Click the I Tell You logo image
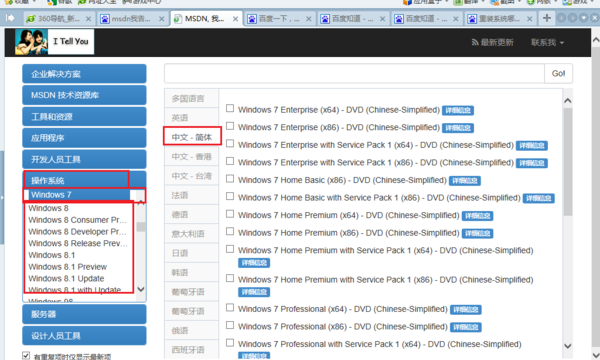Viewport: 600px width, 360px height. [x=54, y=42]
